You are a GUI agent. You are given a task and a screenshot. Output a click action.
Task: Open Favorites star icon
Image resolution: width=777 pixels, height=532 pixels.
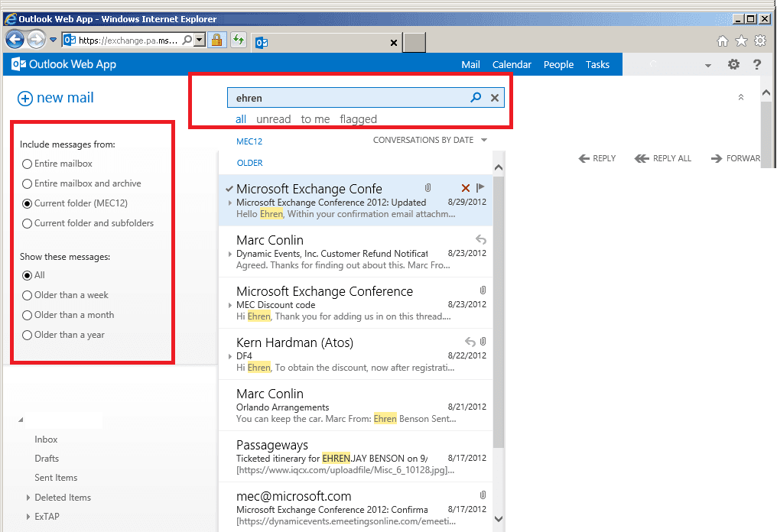741,41
